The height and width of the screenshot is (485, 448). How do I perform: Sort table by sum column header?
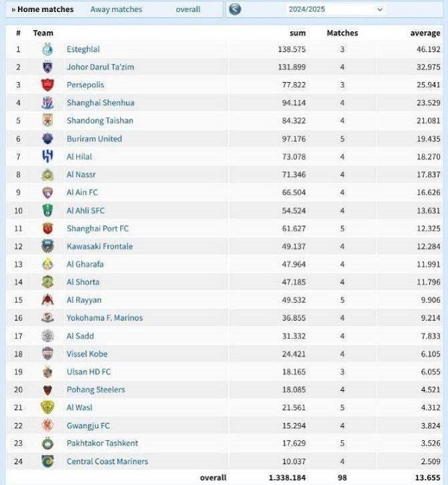pyautogui.click(x=298, y=33)
